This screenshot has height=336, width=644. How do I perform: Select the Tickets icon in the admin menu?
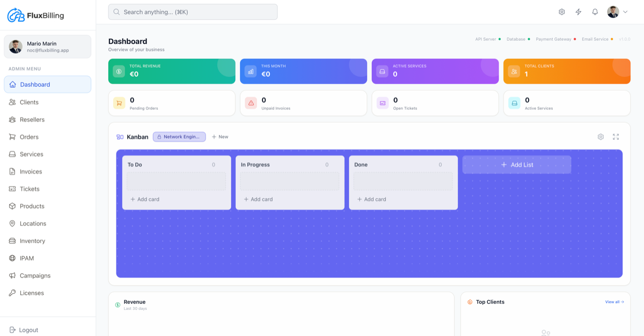tap(12, 189)
